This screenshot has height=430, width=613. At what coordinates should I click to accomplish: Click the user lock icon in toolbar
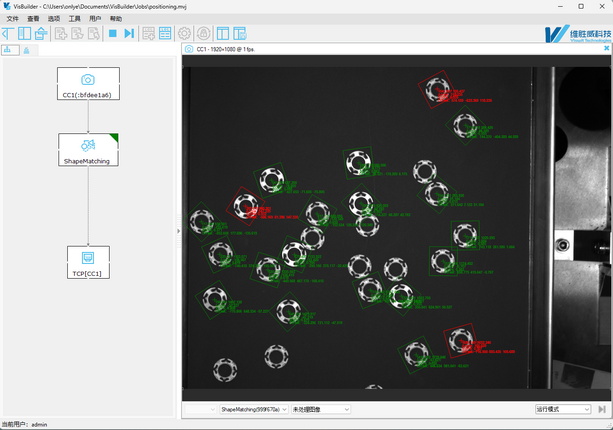click(203, 34)
